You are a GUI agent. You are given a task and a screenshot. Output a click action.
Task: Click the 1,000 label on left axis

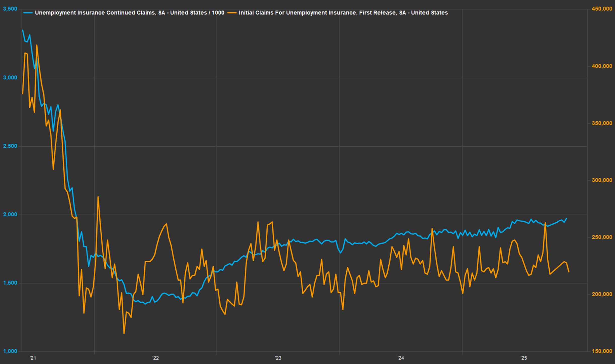point(10,351)
